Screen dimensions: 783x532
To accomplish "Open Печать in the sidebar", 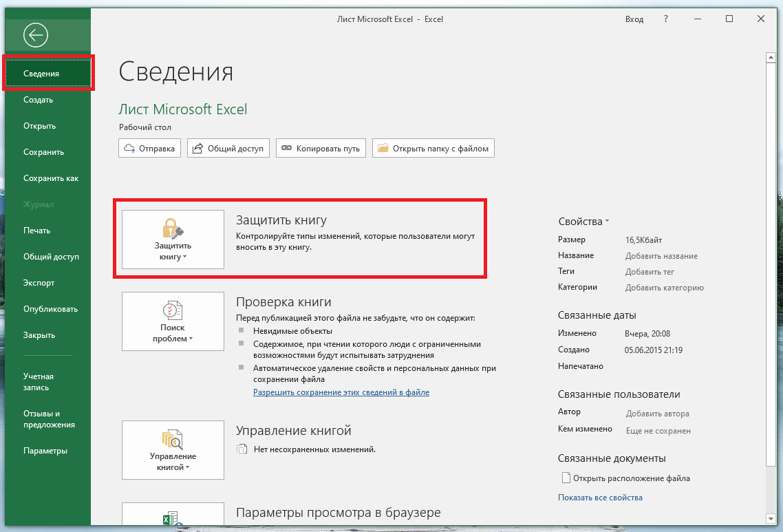I will (x=48, y=231).
